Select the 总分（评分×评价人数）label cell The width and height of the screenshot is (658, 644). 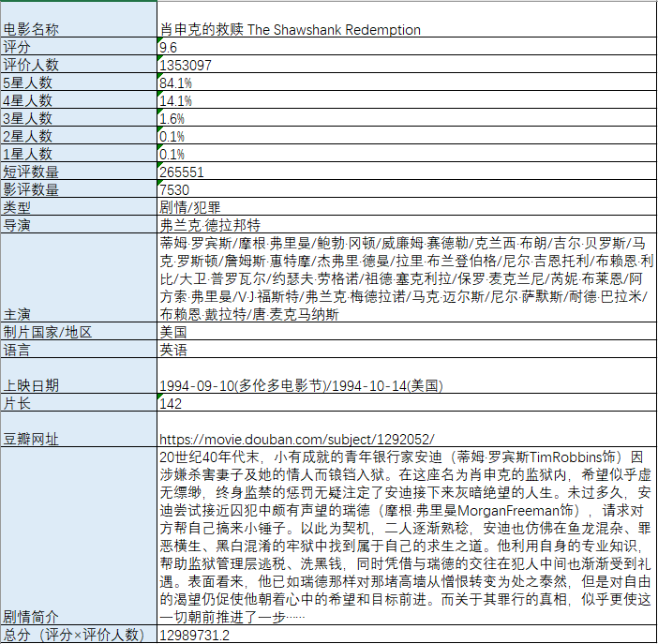tap(79, 634)
